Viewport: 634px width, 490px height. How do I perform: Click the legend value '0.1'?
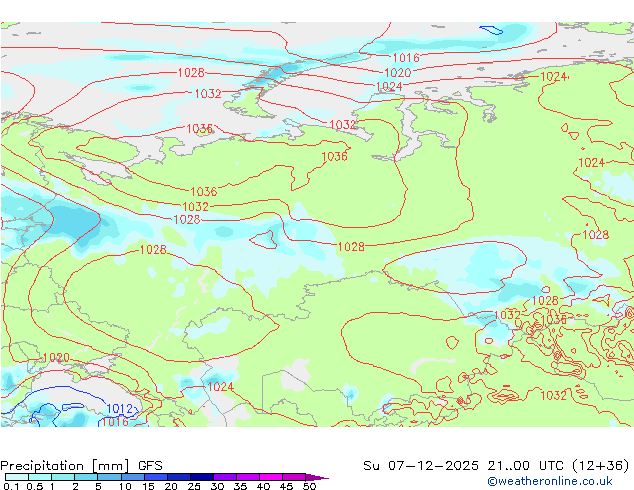click(11, 486)
